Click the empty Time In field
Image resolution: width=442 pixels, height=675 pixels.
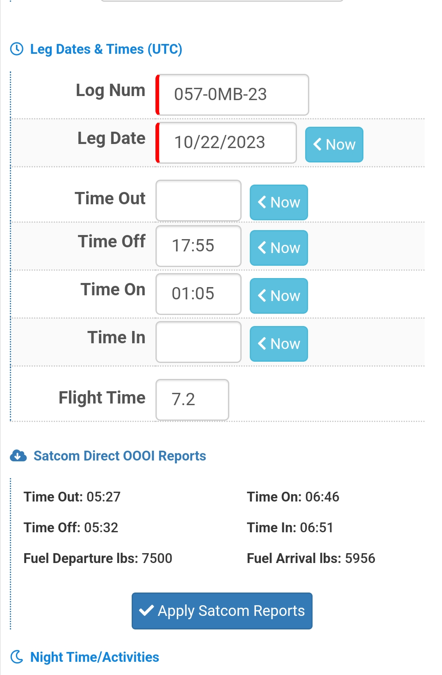click(x=198, y=342)
